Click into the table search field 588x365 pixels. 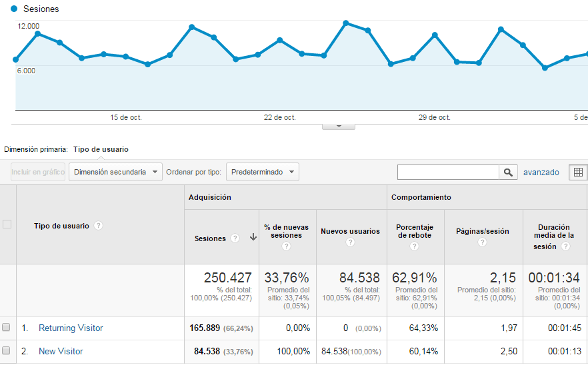(x=448, y=173)
